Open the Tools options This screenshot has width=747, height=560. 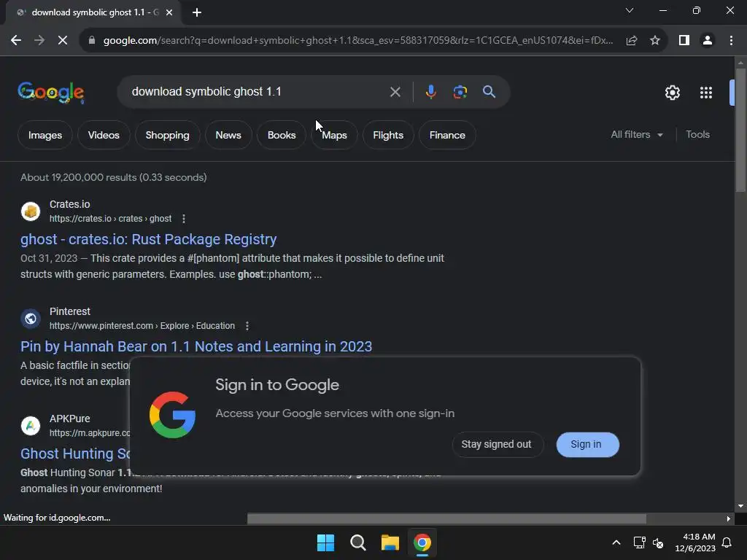tap(697, 135)
